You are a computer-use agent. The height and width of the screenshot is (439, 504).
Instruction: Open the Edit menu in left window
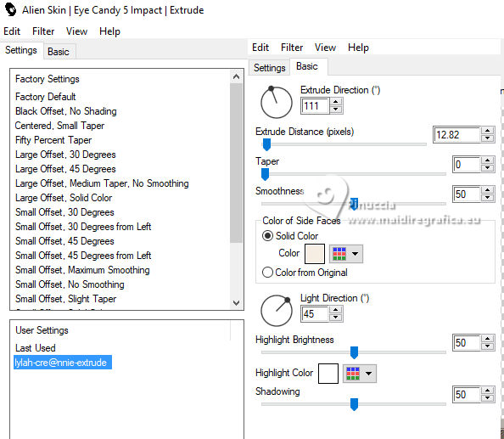[12, 31]
